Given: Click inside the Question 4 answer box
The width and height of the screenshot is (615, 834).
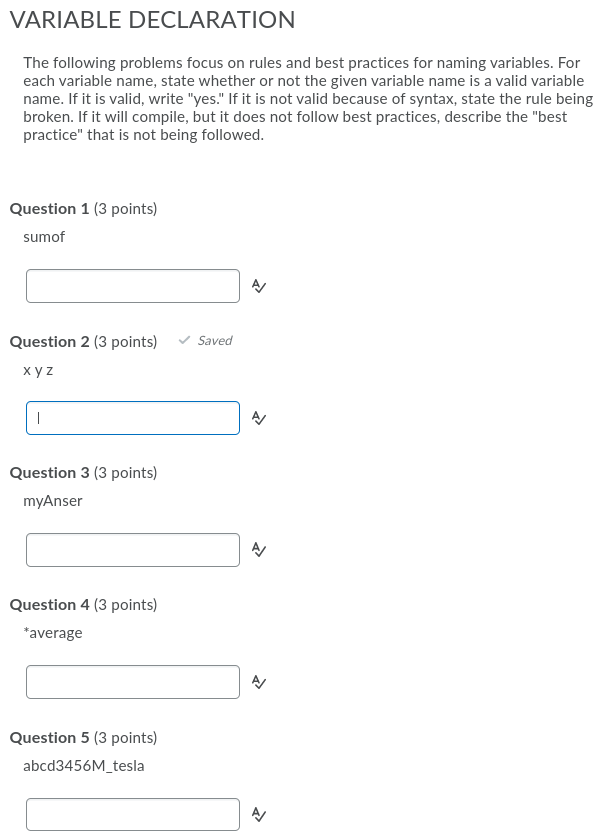Looking at the screenshot, I should [x=132, y=681].
